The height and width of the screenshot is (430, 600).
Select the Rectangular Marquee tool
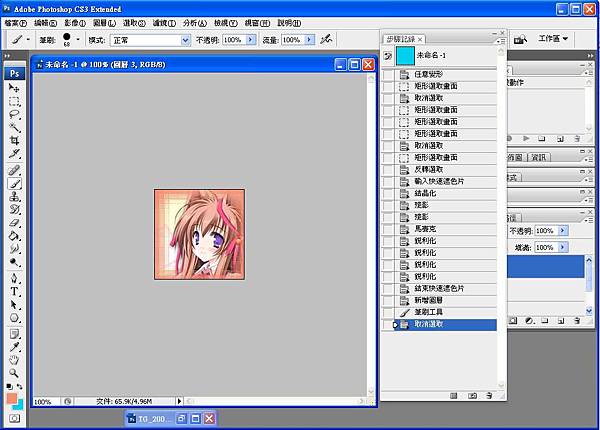[x=14, y=101]
